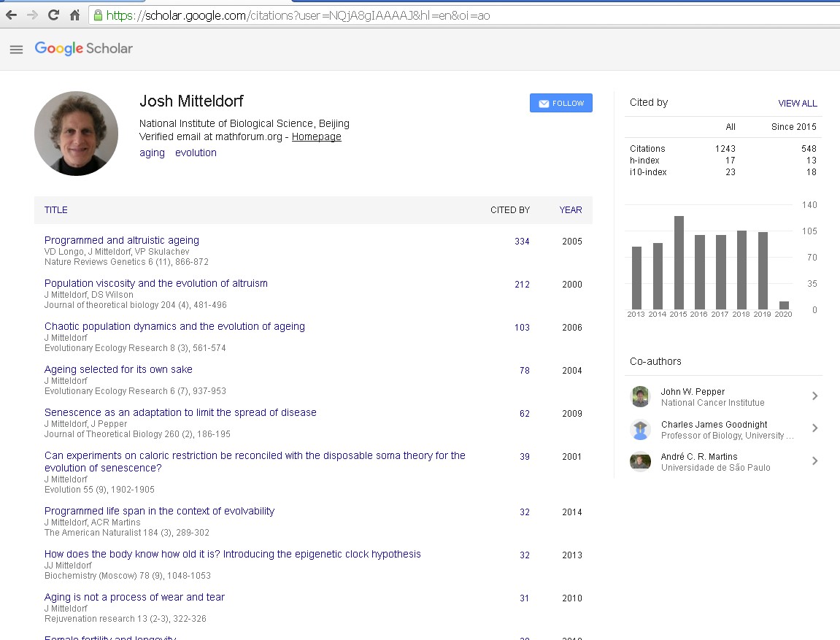This screenshot has height=640, width=840.
Task: Open the Homepage link
Action: pyautogui.click(x=316, y=136)
